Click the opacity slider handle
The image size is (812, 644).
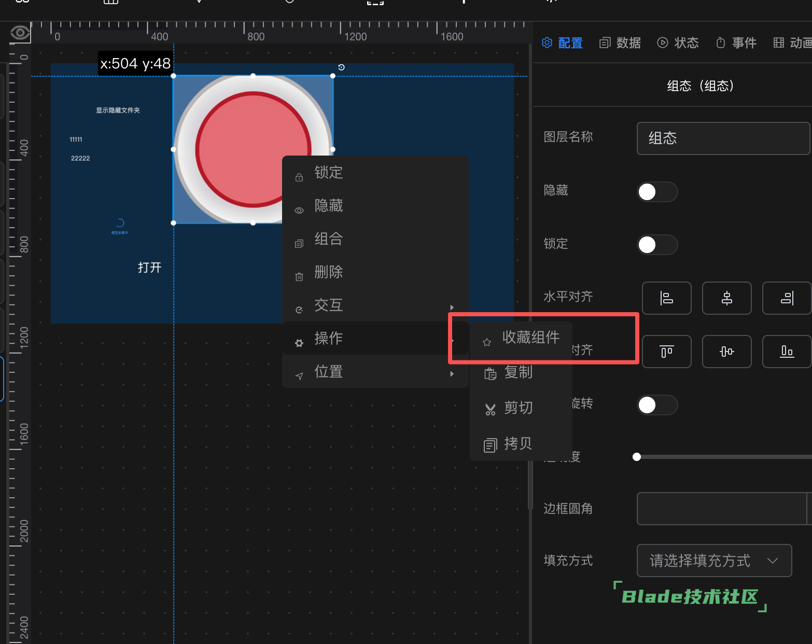coord(637,457)
